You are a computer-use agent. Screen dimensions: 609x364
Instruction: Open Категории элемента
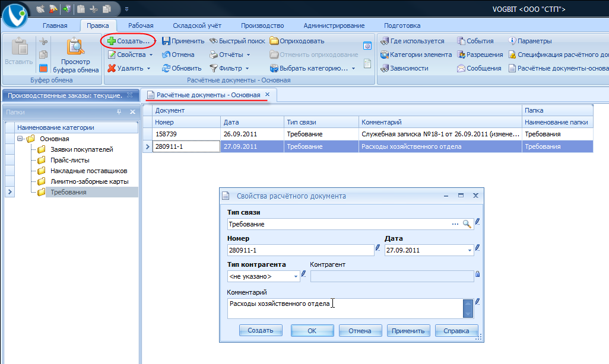point(416,55)
